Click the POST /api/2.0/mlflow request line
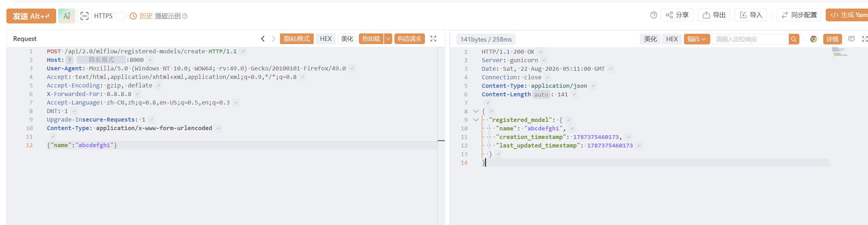Viewport: 868px width, 225px height. pyautogui.click(x=142, y=51)
